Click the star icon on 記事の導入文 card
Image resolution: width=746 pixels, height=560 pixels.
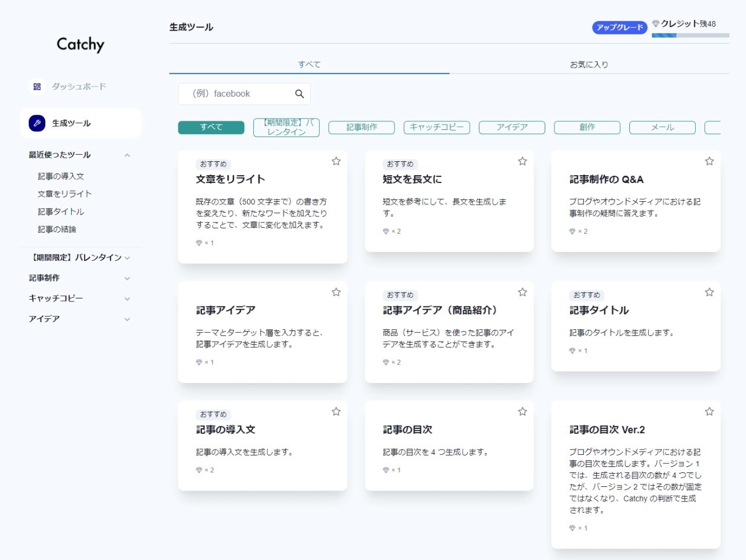pyautogui.click(x=336, y=411)
